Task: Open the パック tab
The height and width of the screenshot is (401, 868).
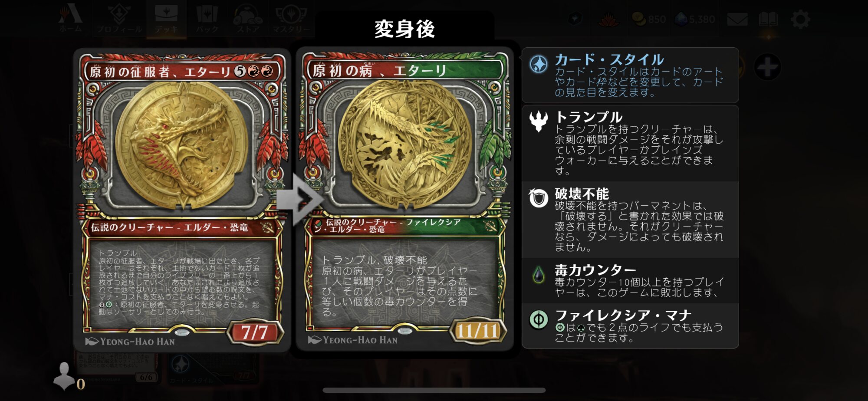Action: [207, 19]
